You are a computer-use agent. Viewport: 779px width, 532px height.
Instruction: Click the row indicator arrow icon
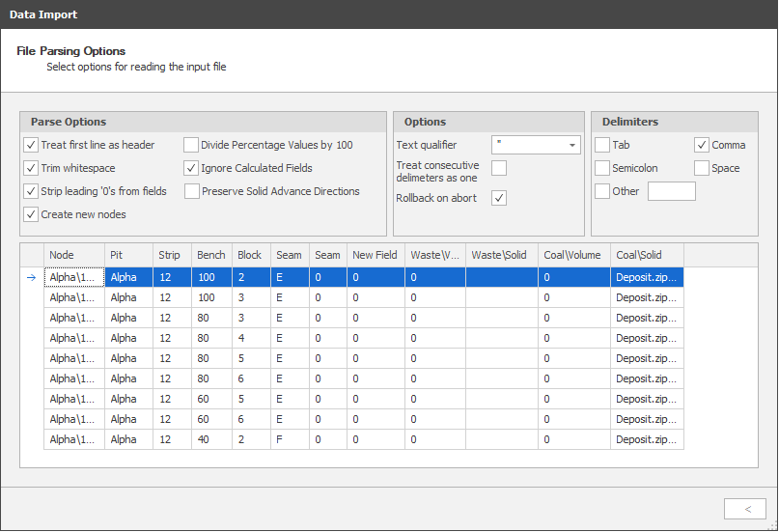click(x=31, y=277)
